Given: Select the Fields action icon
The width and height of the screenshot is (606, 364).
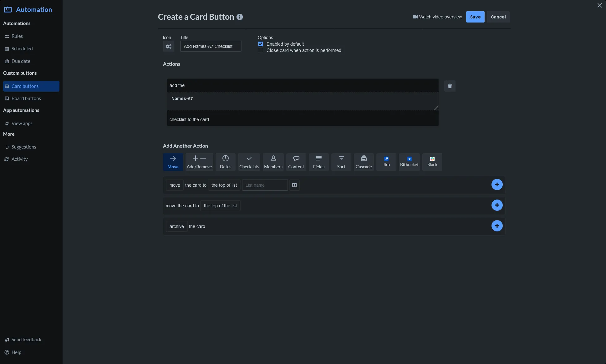Looking at the screenshot, I should coord(318,162).
